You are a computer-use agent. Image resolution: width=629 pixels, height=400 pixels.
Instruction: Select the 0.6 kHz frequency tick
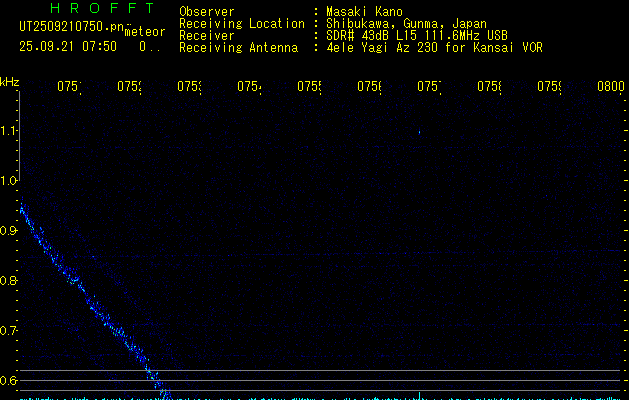pos(9,380)
